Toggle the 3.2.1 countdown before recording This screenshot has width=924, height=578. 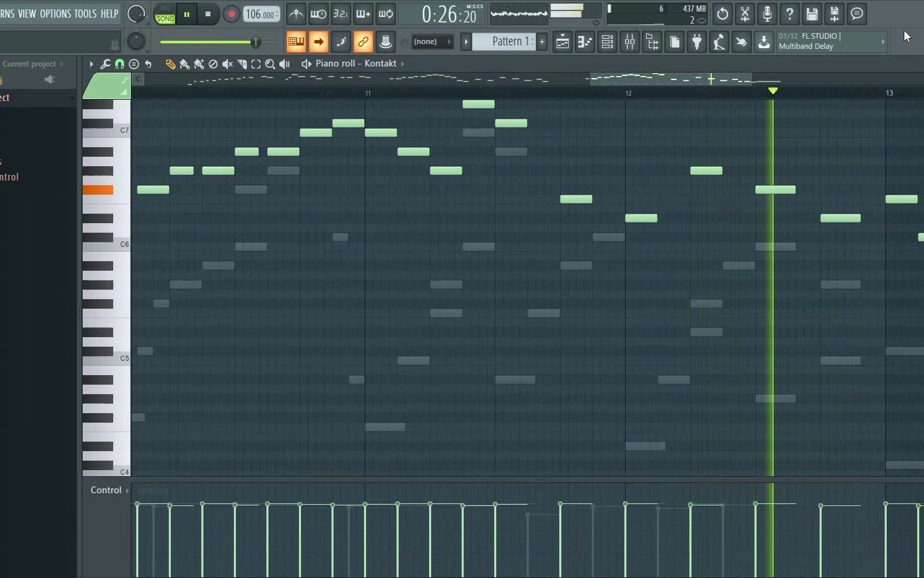[x=340, y=14]
